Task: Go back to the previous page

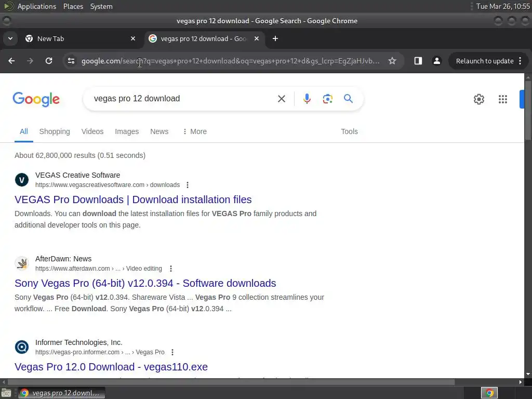Action: click(11, 61)
